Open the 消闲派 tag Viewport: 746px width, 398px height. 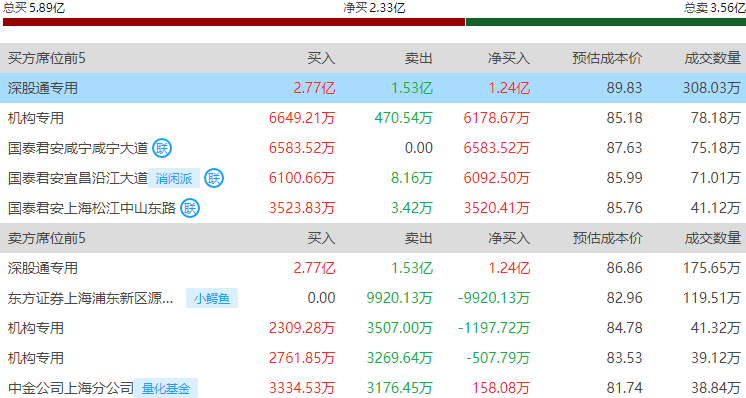[174, 178]
